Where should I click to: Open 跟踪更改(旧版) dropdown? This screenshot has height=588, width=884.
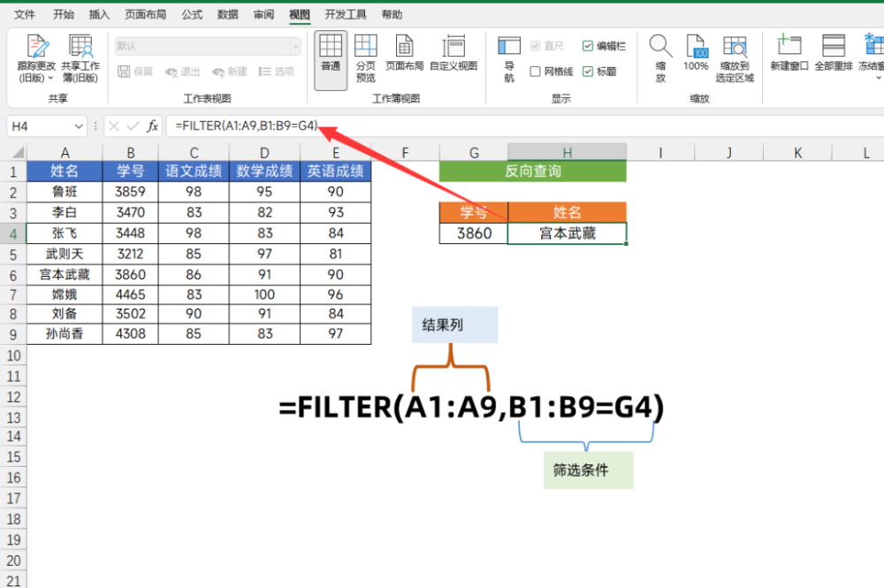tap(35, 59)
